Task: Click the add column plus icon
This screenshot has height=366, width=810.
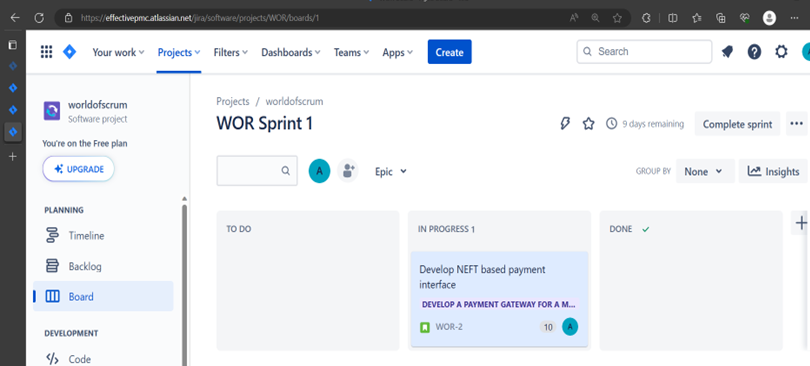Action: click(801, 223)
